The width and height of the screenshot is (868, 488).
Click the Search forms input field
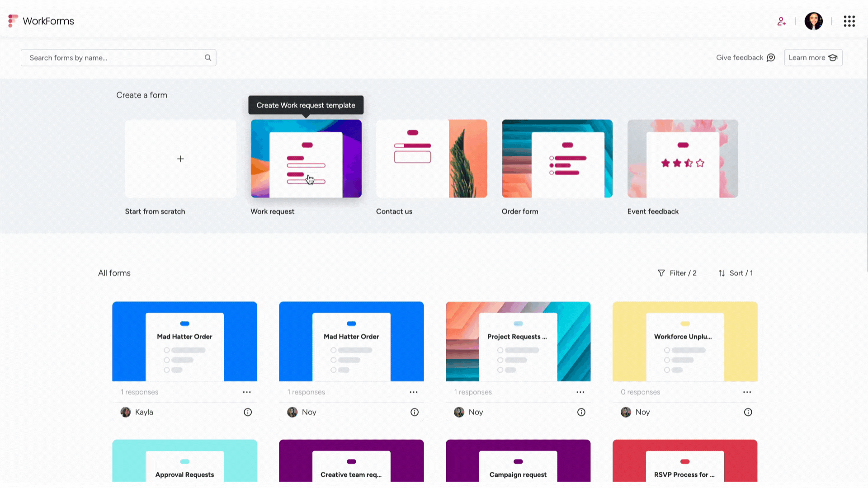pos(118,57)
